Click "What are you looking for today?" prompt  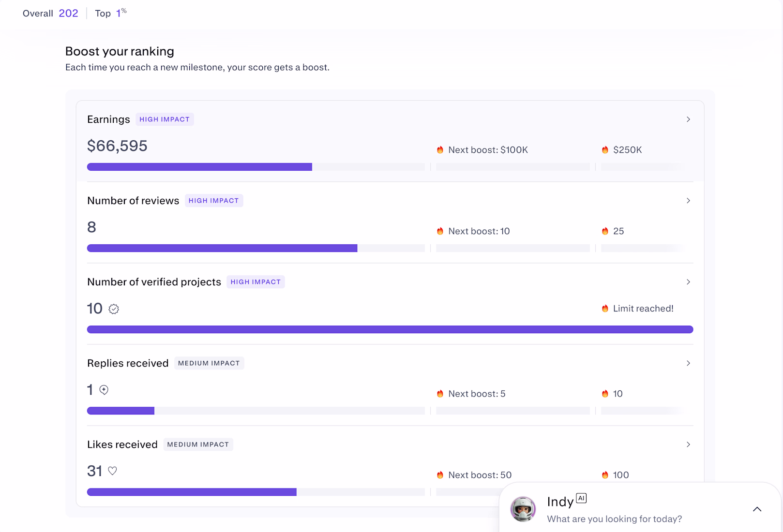click(x=614, y=519)
